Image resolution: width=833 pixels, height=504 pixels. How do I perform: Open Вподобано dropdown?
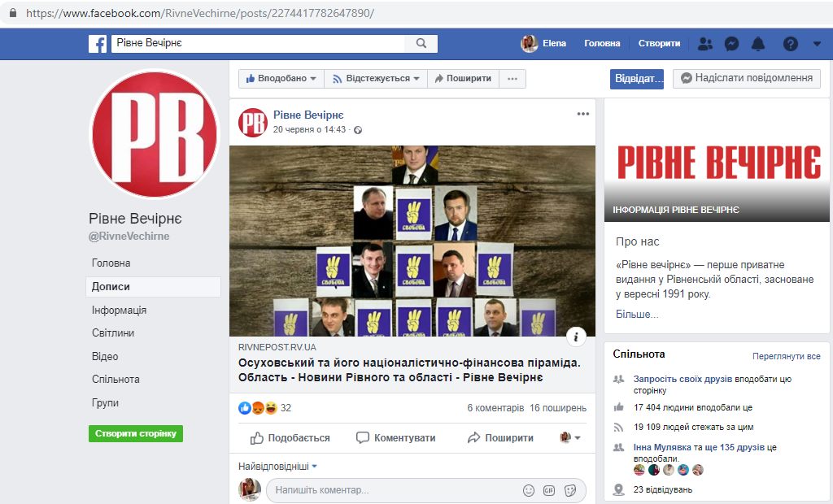(281, 79)
